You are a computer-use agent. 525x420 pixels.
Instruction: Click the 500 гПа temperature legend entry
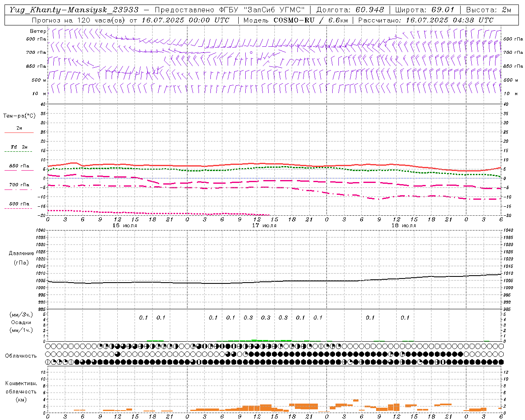[x=19, y=204]
